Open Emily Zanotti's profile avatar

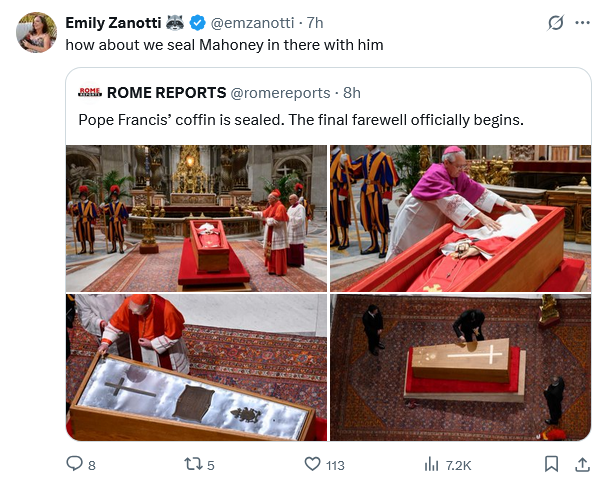[x=37, y=33]
